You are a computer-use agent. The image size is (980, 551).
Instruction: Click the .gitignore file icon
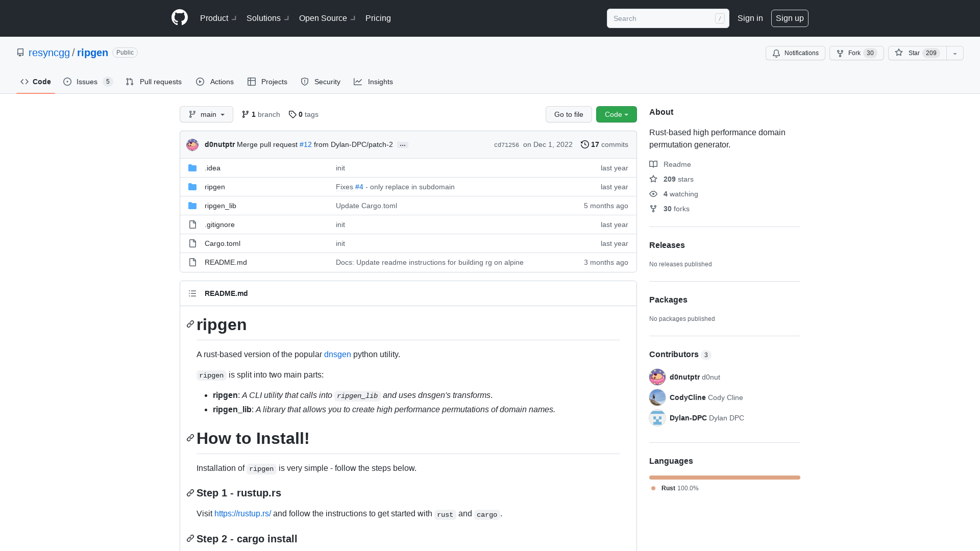(x=192, y=224)
